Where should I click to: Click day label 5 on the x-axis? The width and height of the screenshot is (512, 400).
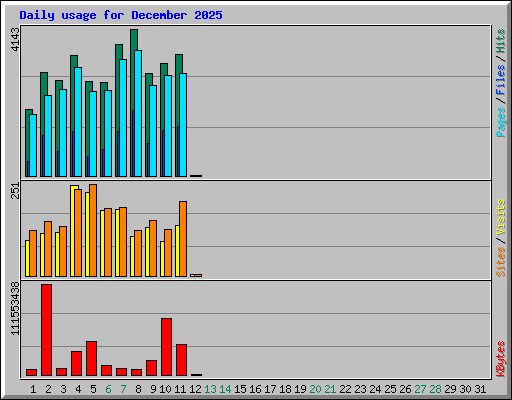93,389
